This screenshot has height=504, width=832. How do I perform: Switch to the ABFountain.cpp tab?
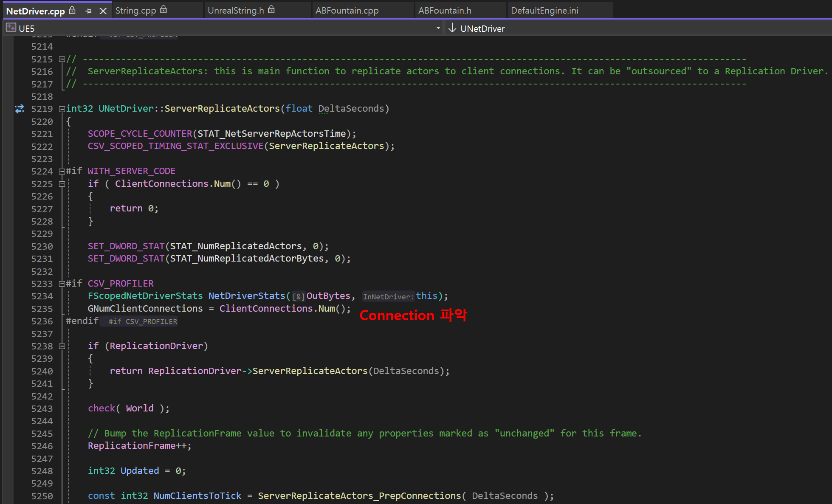(347, 11)
